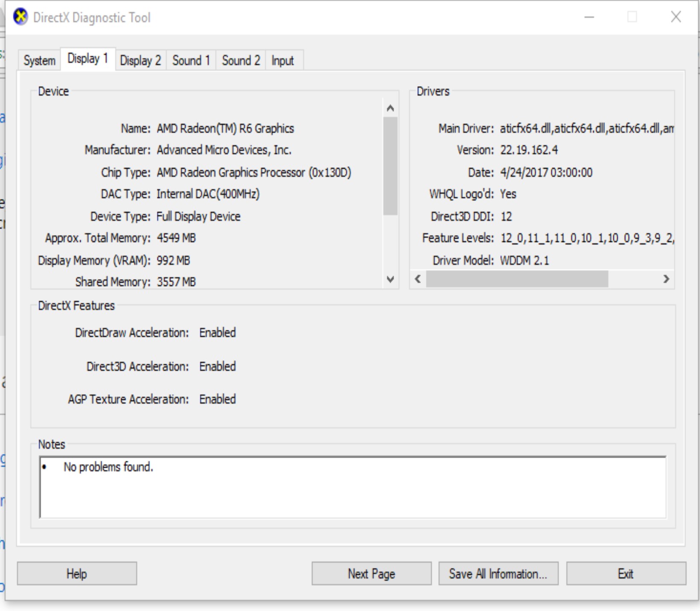Switch to the System tab
Viewport: 700px width, 611px height.
pyautogui.click(x=40, y=60)
